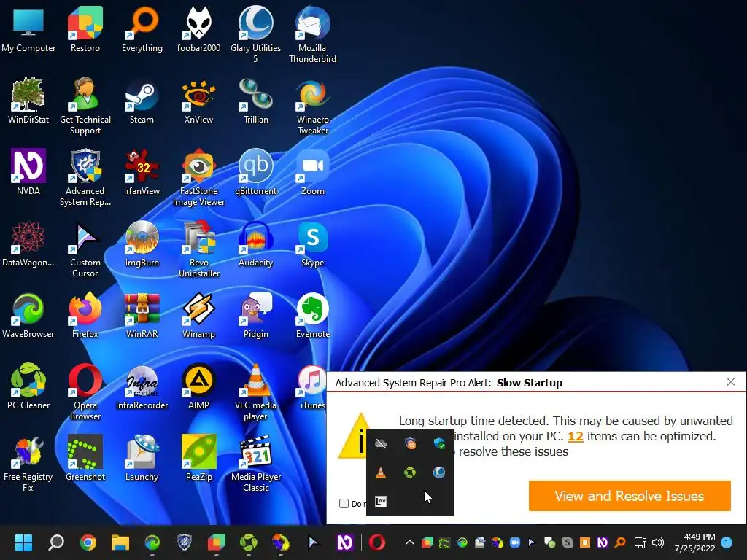Open clock showing 4:49 PM 7/25/2022
The image size is (747, 560).
[694, 542]
